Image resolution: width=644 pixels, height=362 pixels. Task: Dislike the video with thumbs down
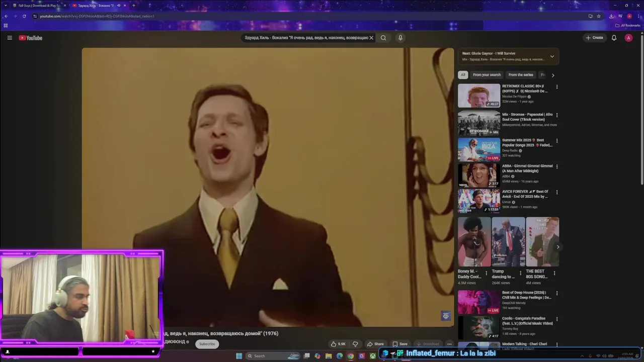(355, 344)
